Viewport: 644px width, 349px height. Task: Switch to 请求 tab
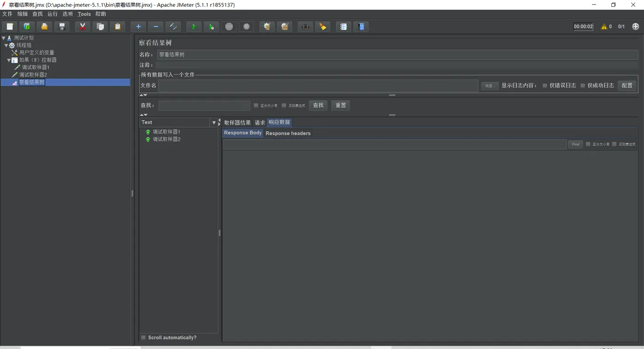click(260, 122)
